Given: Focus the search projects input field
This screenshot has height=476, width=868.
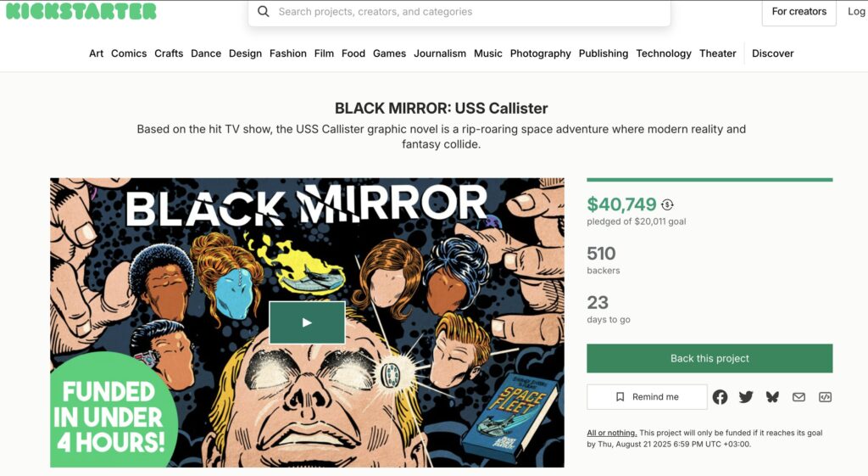Looking at the screenshot, I should point(459,12).
